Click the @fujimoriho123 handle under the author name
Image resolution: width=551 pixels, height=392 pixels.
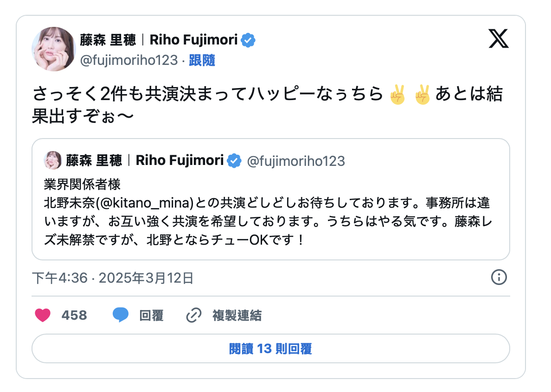click(129, 60)
